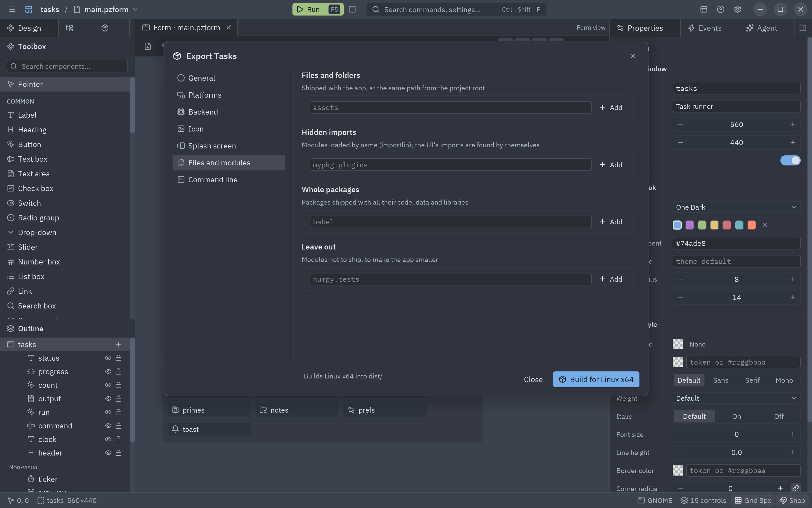
Task: Increase the Font size stepper
Action: tap(793, 434)
